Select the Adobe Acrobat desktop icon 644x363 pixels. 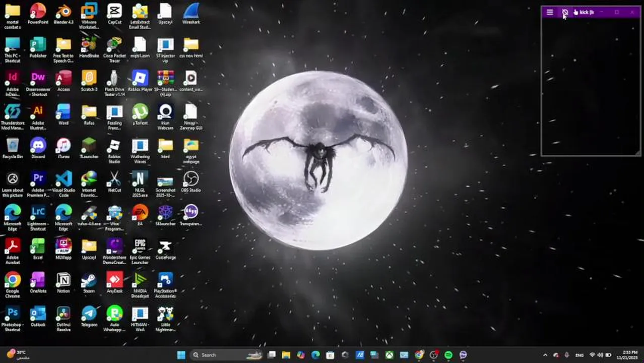(13, 251)
